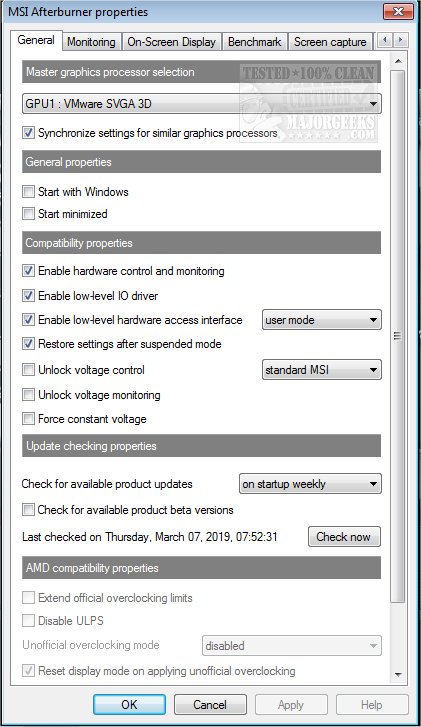
Task: Toggle Start minimized option
Action: (x=28, y=214)
